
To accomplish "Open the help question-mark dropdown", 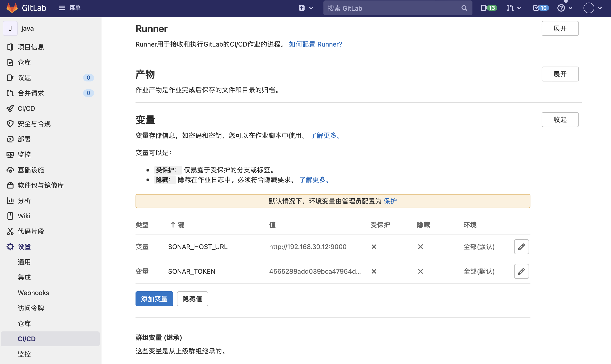I will 564,8.
